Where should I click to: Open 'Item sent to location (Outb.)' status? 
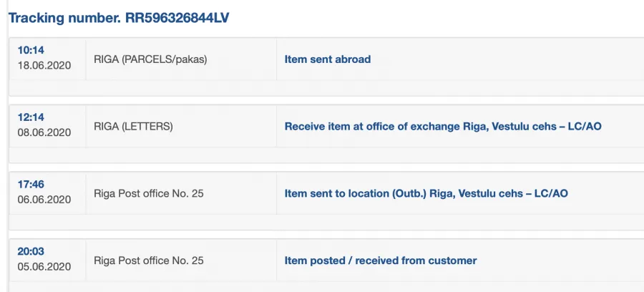(426, 193)
